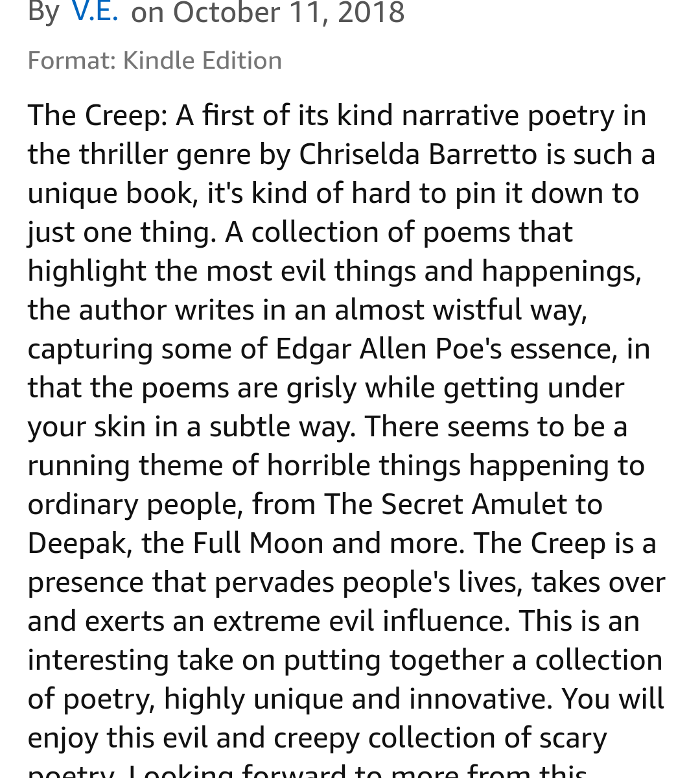Click the word 'By' before reviewer name
The image size is (700, 778).
tap(43, 12)
